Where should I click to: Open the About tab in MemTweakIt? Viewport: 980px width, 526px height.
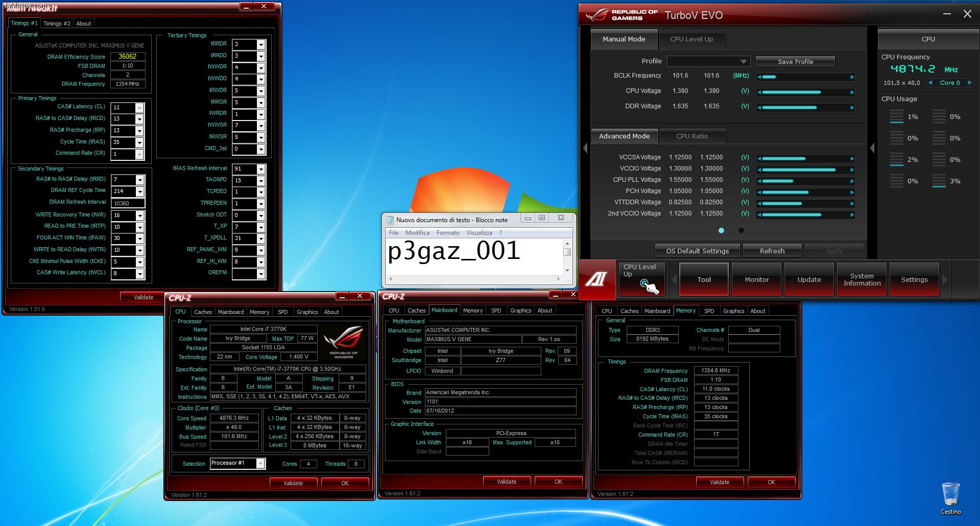84,23
